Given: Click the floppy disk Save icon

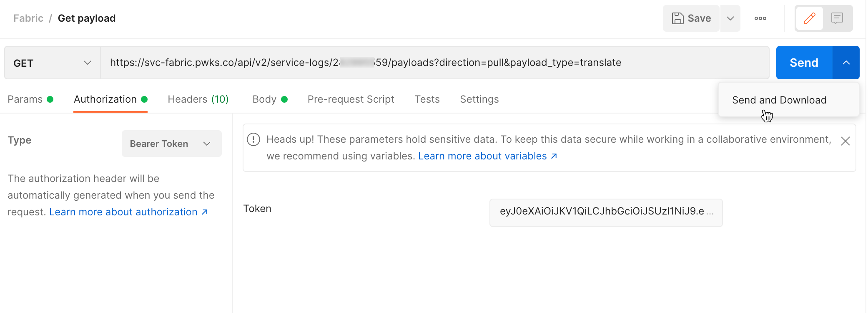Looking at the screenshot, I should pos(677,18).
